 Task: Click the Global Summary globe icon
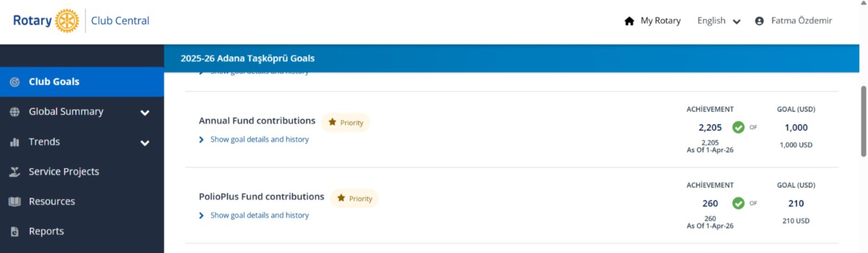[15, 112]
